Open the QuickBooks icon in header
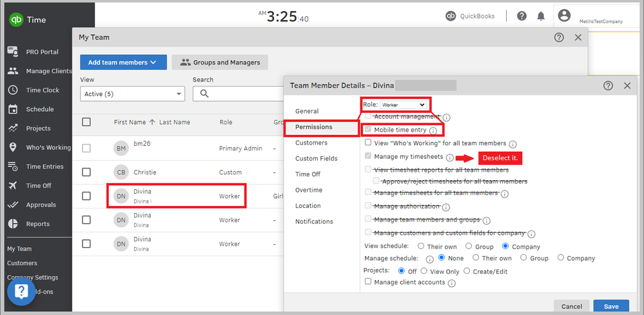The width and height of the screenshot is (644, 315). click(451, 16)
